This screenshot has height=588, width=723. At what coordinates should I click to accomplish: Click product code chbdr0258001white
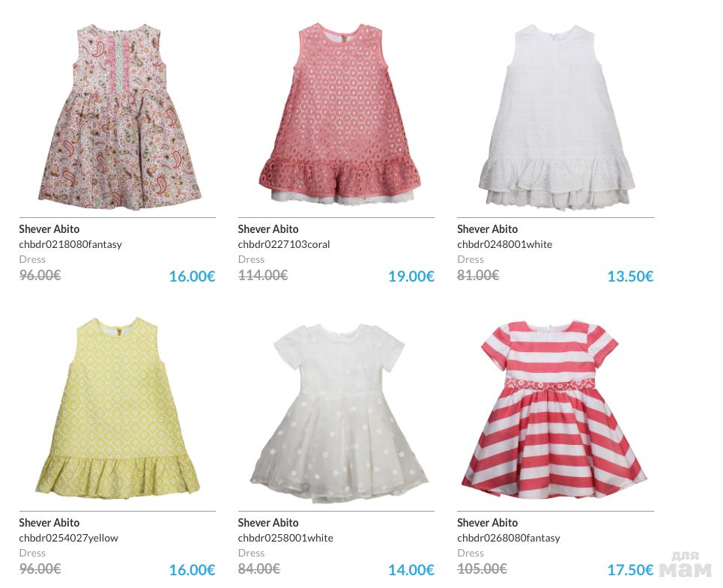(x=285, y=538)
